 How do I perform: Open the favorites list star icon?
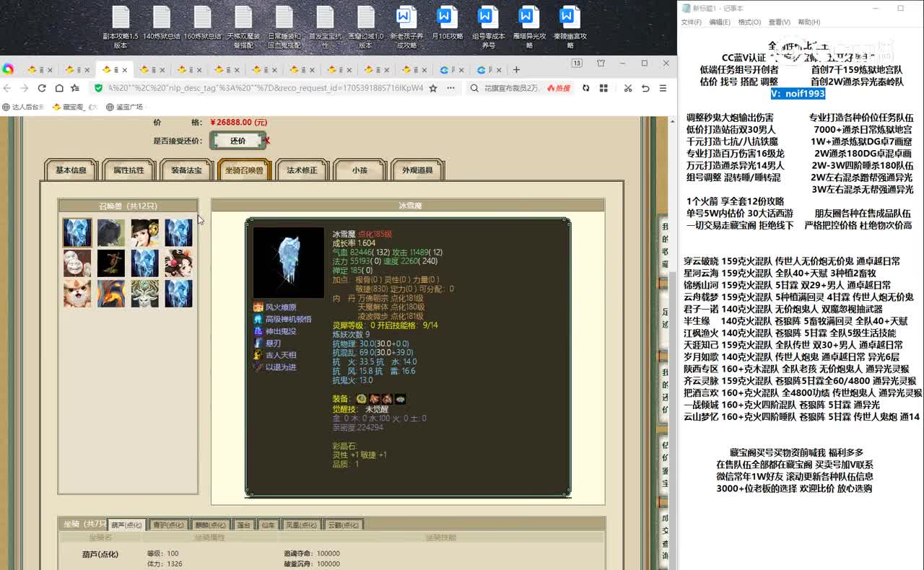click(75, 88)
